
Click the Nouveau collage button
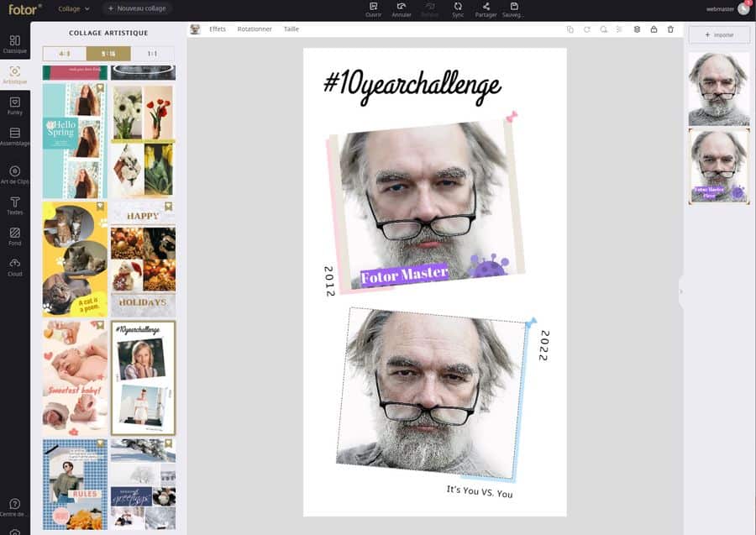click(x=137, y=8)
